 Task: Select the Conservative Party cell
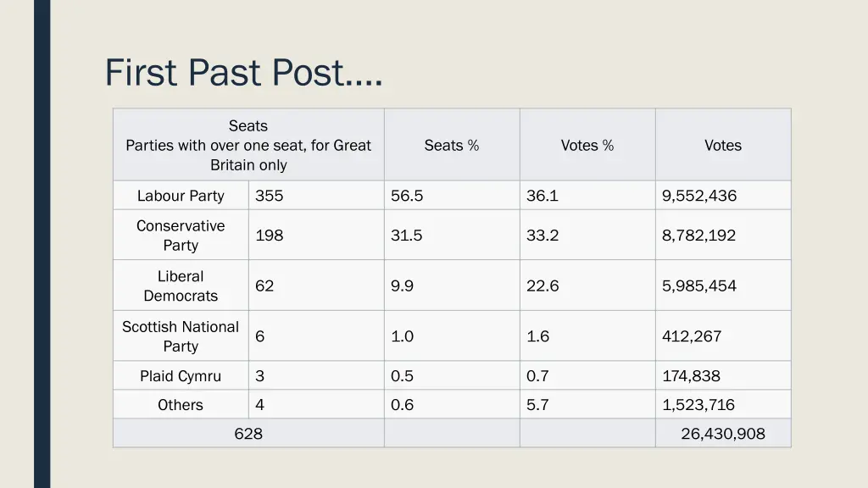[x=181, y=236]
